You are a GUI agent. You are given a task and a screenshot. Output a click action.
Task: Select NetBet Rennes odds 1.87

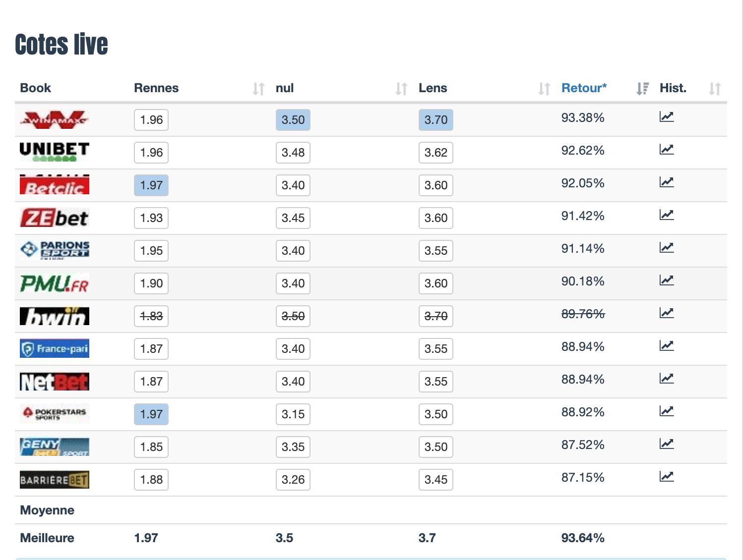click(151, 382)
